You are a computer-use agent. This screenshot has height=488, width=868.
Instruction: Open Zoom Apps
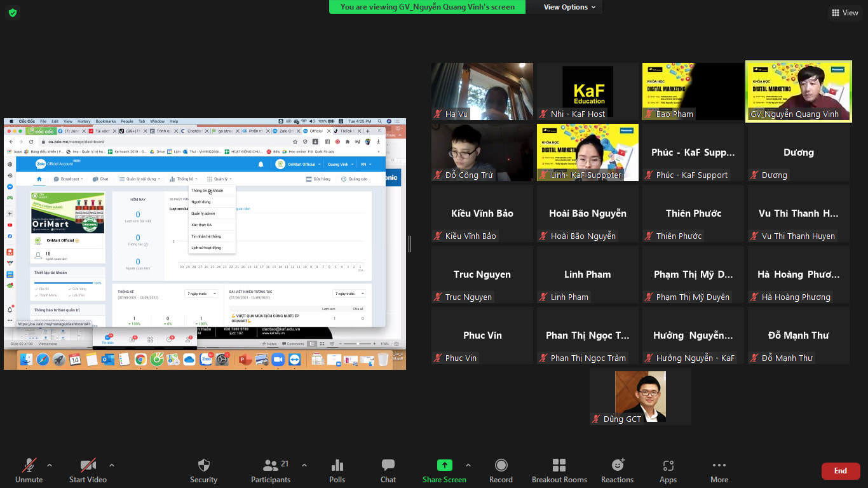(668, 471)
